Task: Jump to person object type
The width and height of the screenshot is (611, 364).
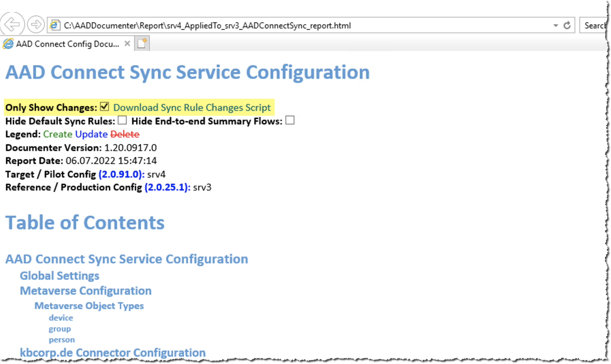Action: [62, 340]
